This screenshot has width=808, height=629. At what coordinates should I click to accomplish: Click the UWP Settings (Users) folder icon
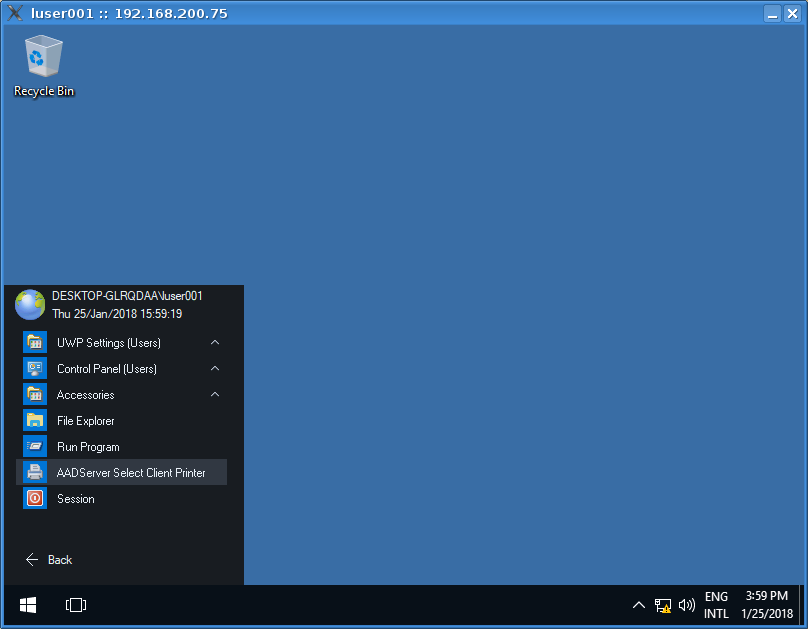(36, 343)
